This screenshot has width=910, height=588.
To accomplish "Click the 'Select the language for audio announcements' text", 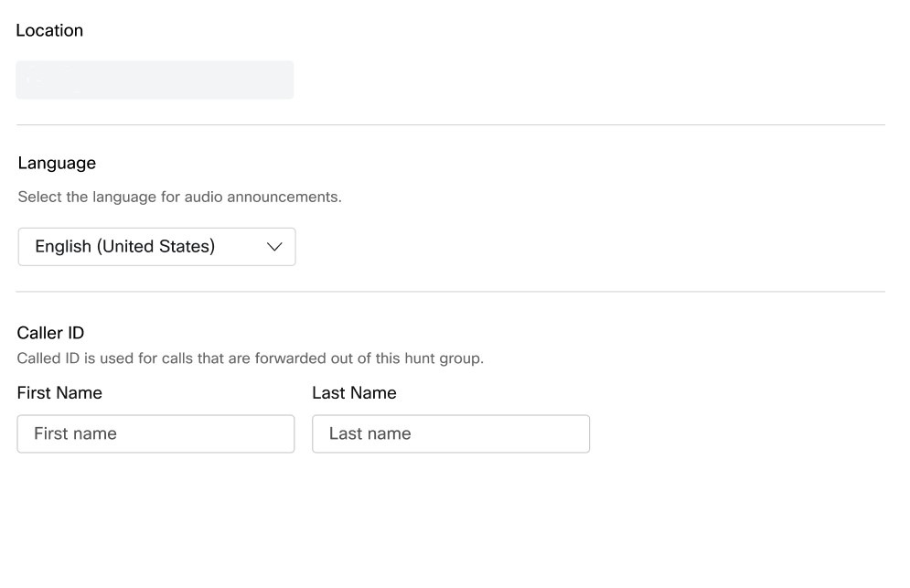I will [x=179, y=197].
